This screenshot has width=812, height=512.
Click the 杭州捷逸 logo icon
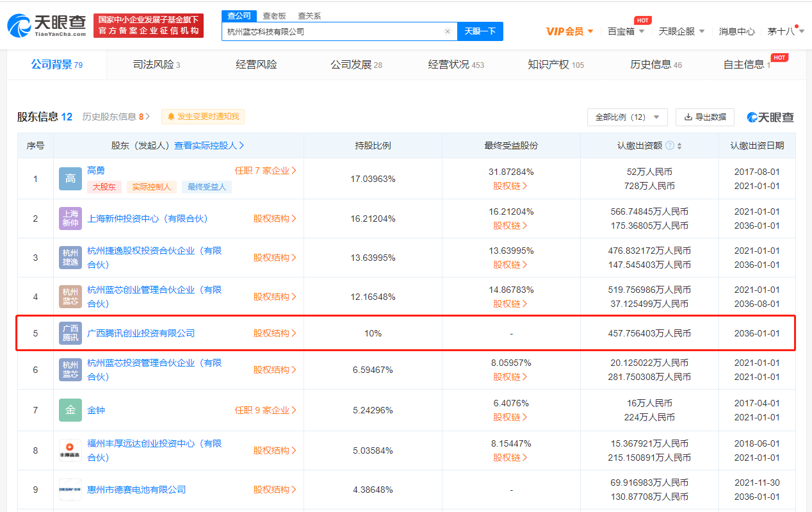coord(70,258)
